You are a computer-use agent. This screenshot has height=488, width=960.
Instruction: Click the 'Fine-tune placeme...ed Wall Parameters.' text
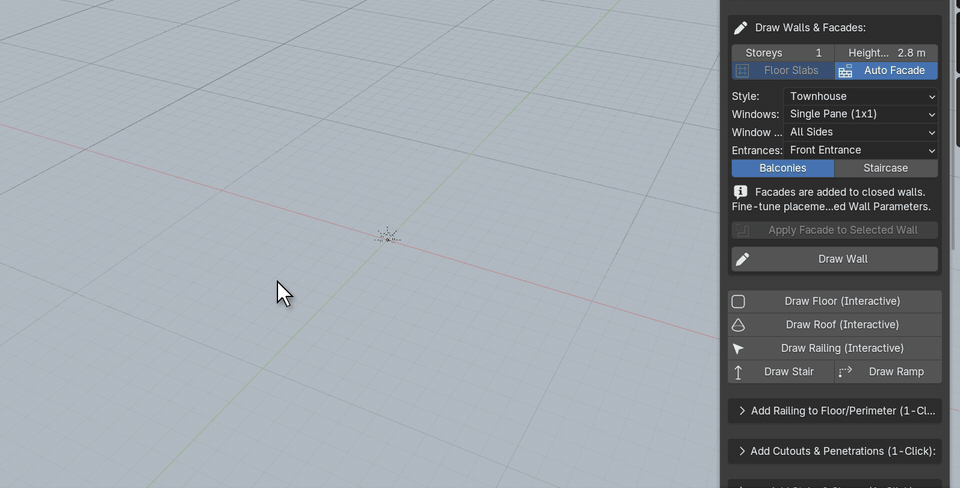tap(831, 207)
